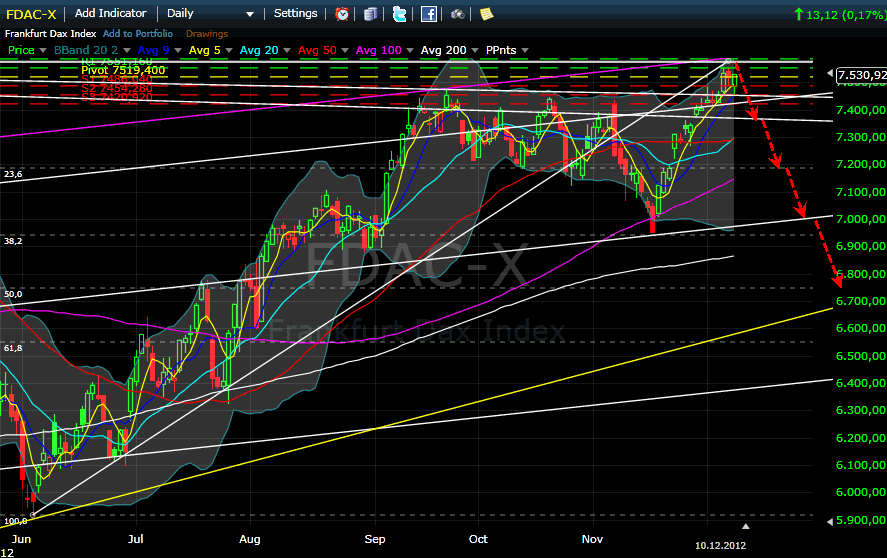Open the Daily timeframe dropdown
Viewport: 887px width, 558px height.
[210, 13]
